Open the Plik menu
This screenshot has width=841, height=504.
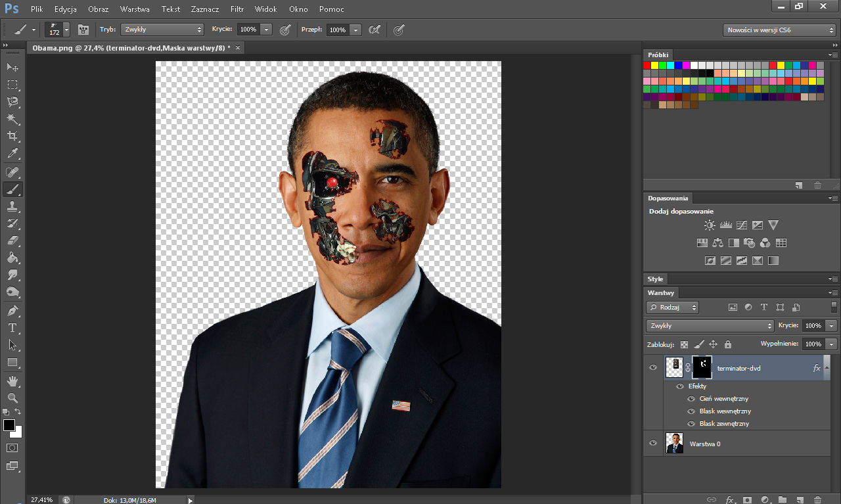click(x=37, y=9)
